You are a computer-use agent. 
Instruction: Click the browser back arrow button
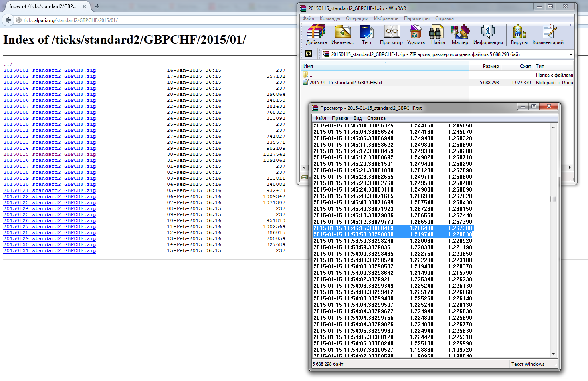pos(8,20)
